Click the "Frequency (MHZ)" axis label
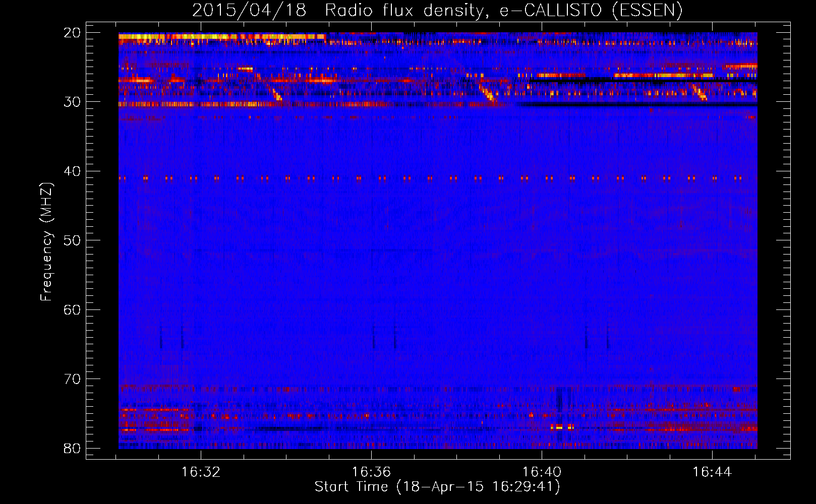816x504 pixels. [x=46, y=242]
